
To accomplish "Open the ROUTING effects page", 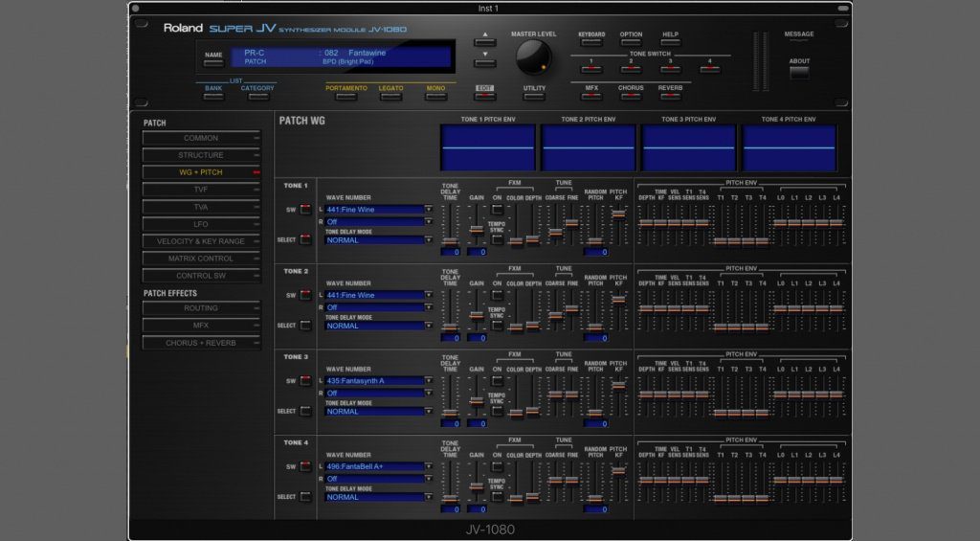I will [x=201, y=308].
